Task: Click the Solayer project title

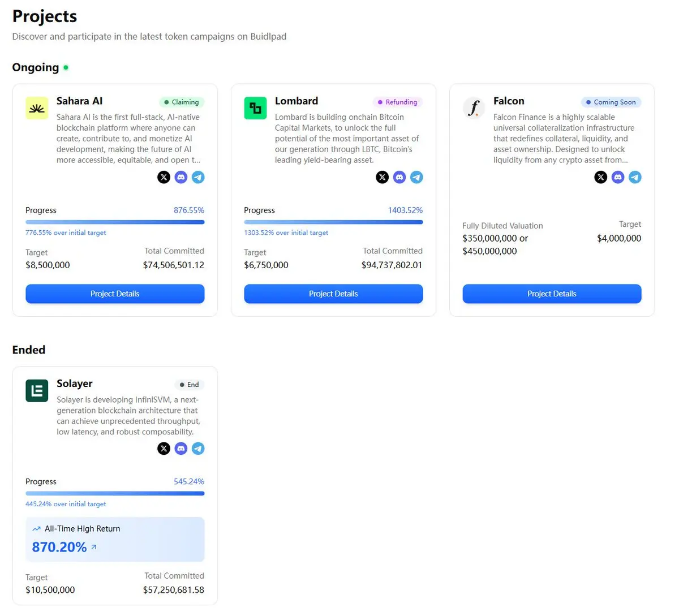Action: (75, 384)
